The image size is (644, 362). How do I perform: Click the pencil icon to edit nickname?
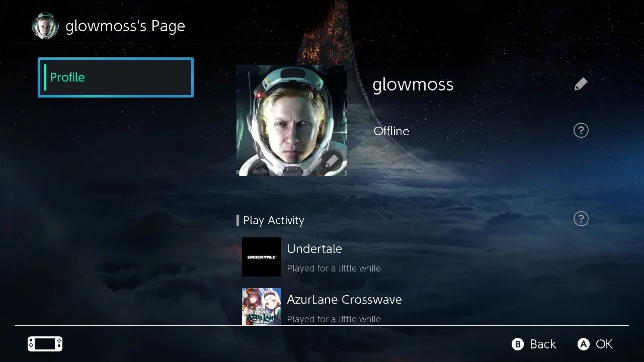(581, 83)
